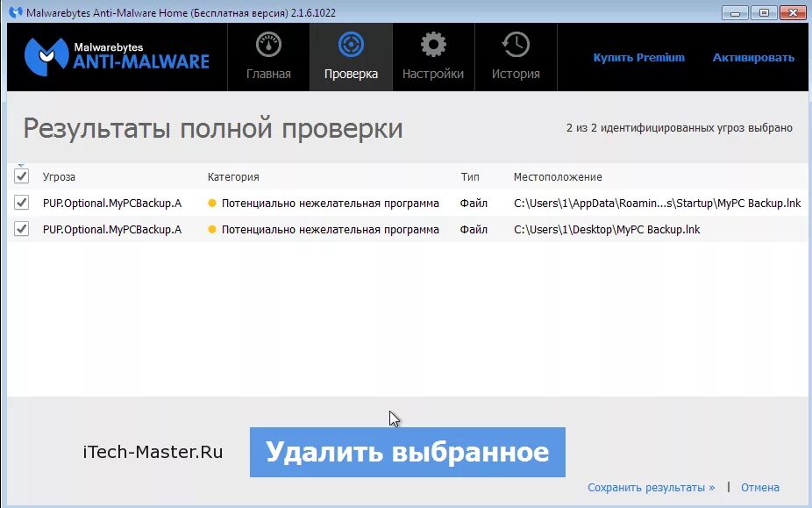Maximize the Malwarebytes window
This screenshot has height=508, width=812.
[764, 13]
